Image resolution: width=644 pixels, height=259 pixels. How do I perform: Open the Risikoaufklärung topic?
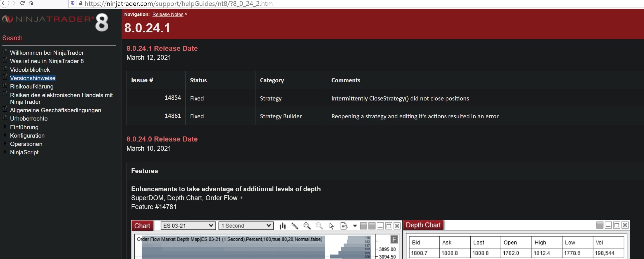tap(32, 87)
